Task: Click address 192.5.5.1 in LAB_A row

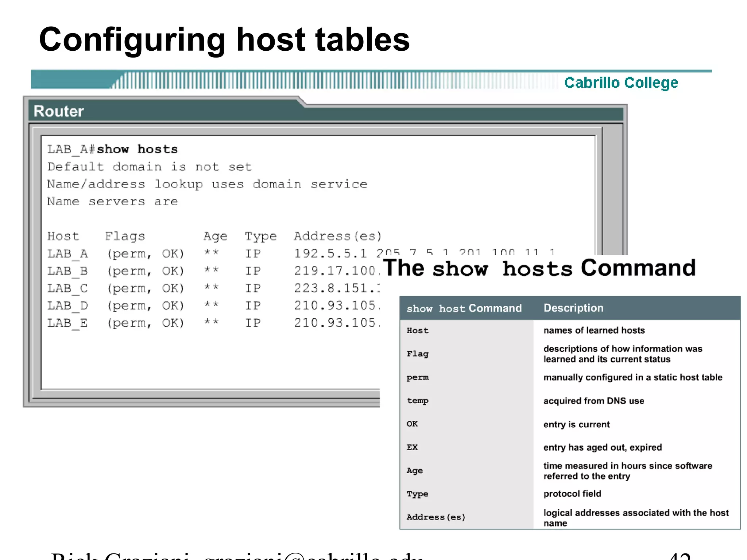Action: click(x=330, y=253)
